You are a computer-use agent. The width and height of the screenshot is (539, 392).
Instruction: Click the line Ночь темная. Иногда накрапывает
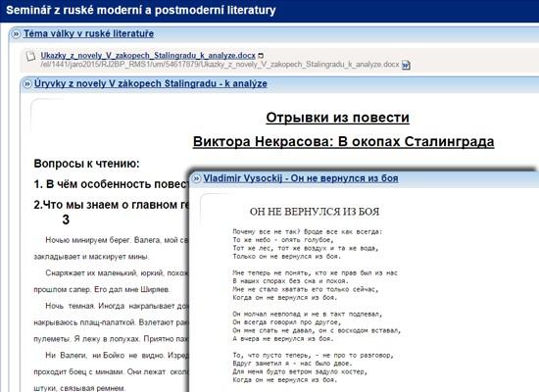pyautogui.click(x=117, y=306)
